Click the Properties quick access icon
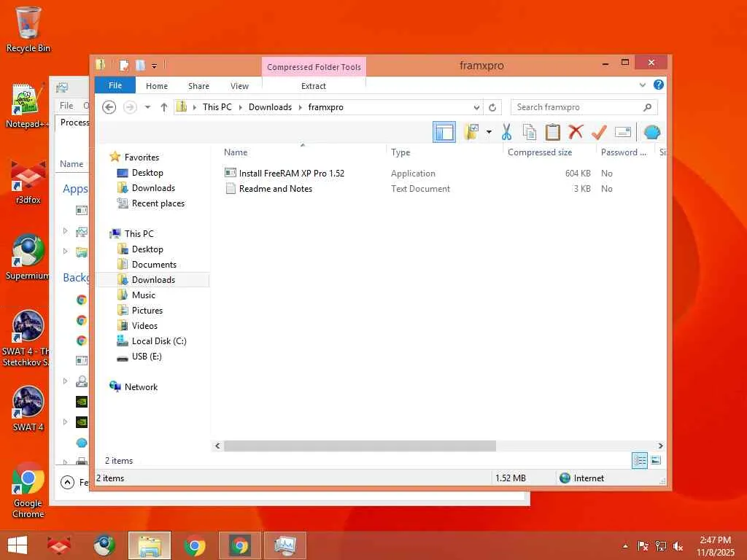747x560 pixels. (x=124, y=65)
